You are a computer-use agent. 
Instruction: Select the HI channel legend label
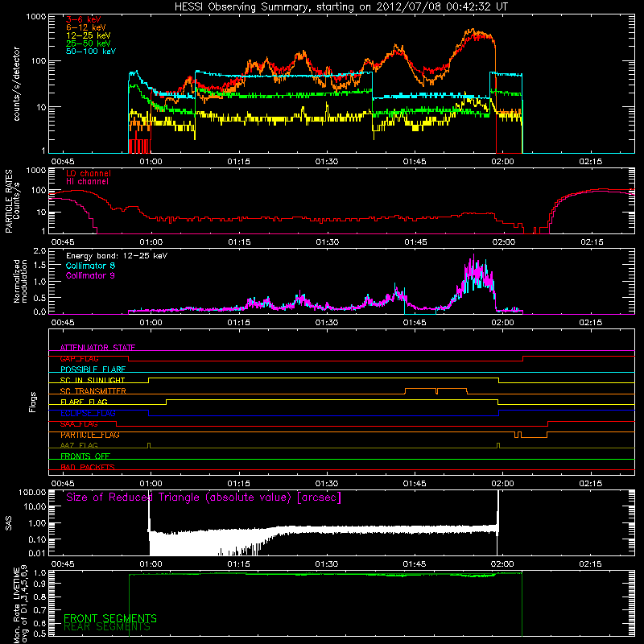pyautogui.click(x=87, y=182)
